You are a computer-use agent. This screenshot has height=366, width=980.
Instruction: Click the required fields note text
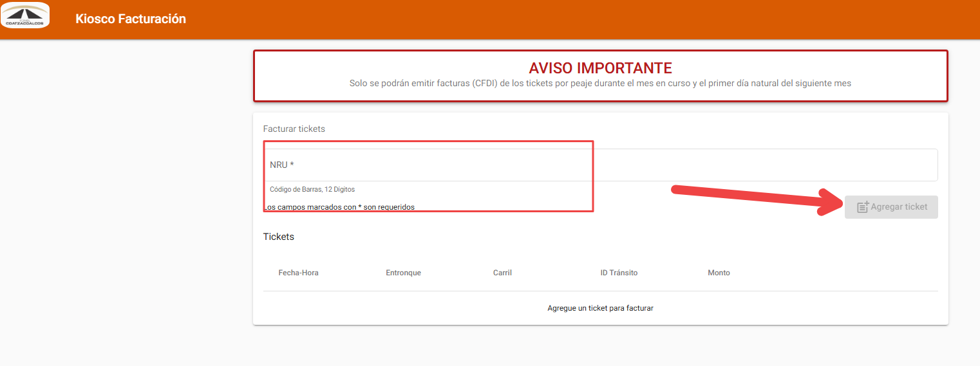(x=339, y=207)
